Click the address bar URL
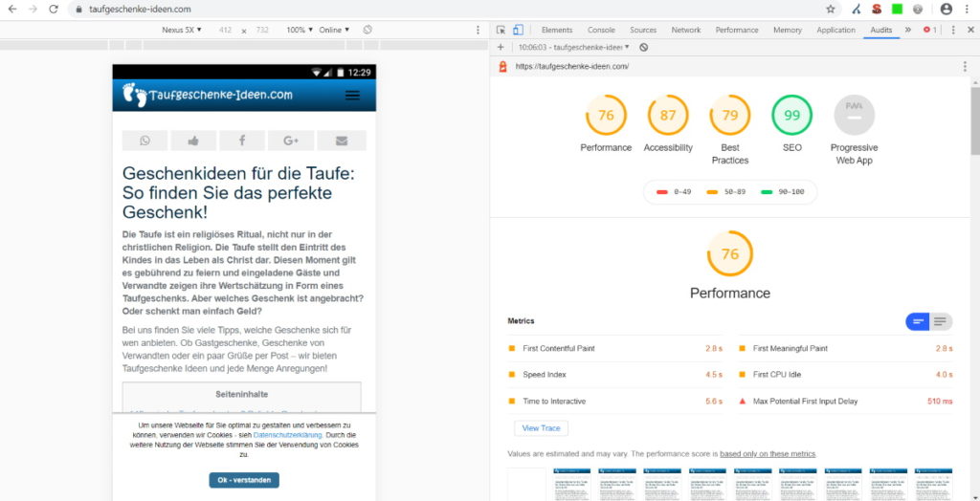Screen dimensions: 980x501 140,10
